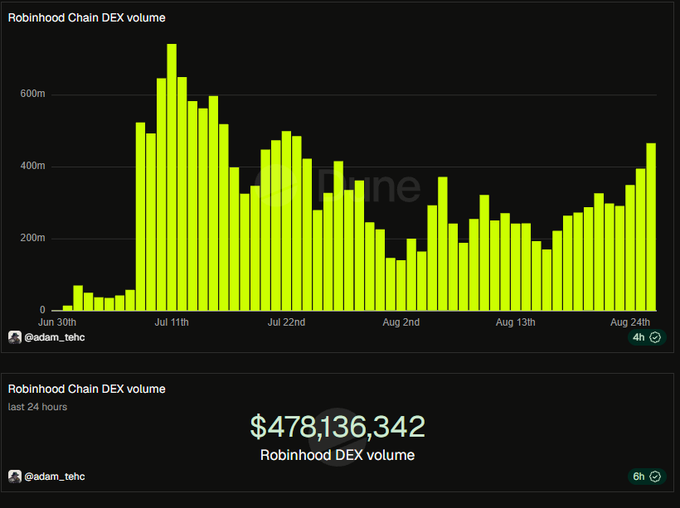Select the bar directly above the Jul 22nd label

(x=286, y=221)
